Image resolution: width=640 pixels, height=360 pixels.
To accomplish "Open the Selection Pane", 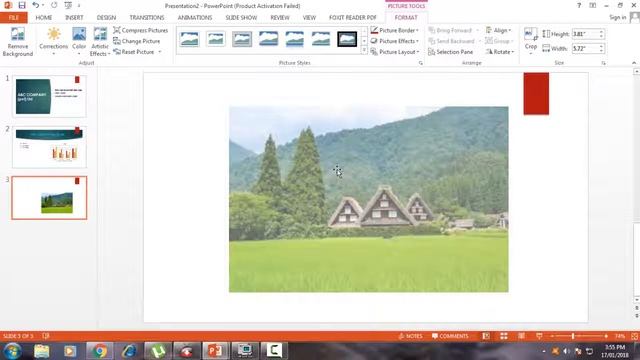I will [x=451, y=52].
